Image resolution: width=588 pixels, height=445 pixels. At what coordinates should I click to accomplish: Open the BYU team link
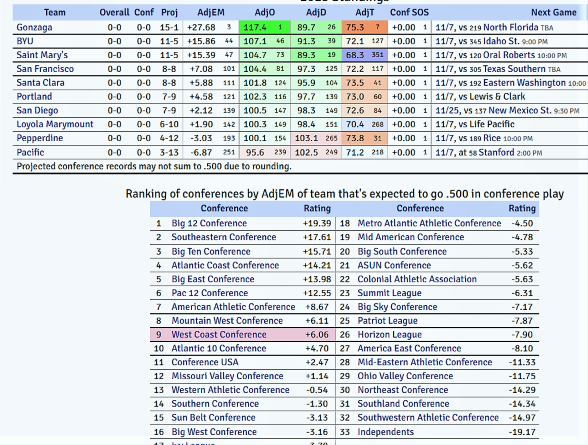point(25,41)
